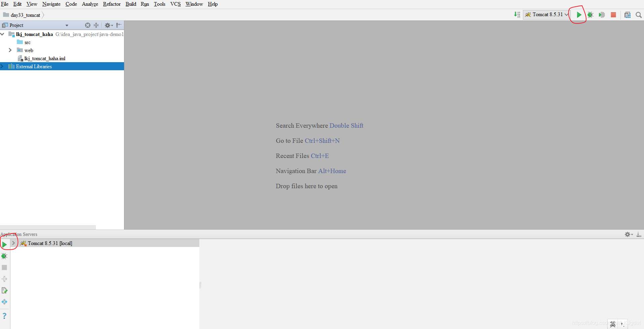The height and width of the screenshot is (329, 644).
Task: Select the External Libraries row label
Action: tap(34, 67)
